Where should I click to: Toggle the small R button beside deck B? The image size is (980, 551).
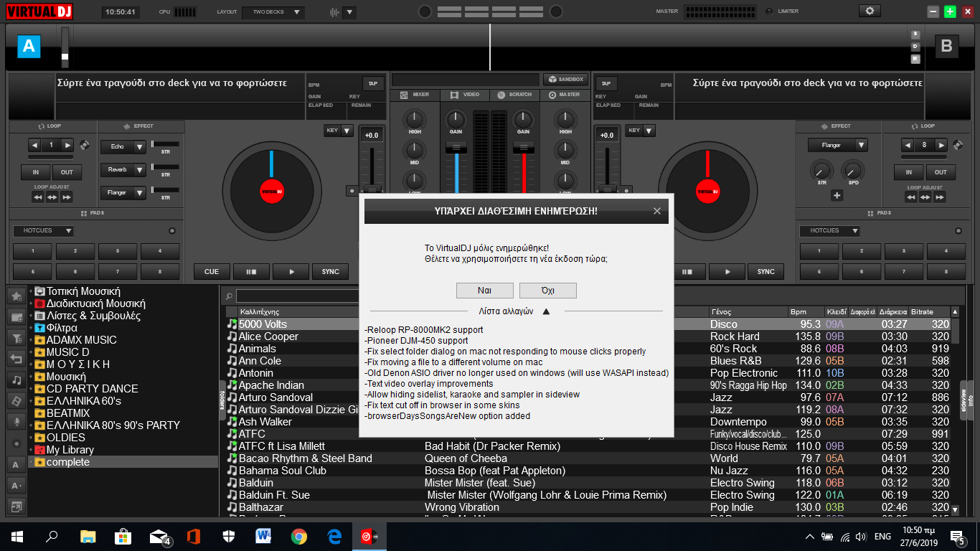pyautogui.click(x=915, y=59)
